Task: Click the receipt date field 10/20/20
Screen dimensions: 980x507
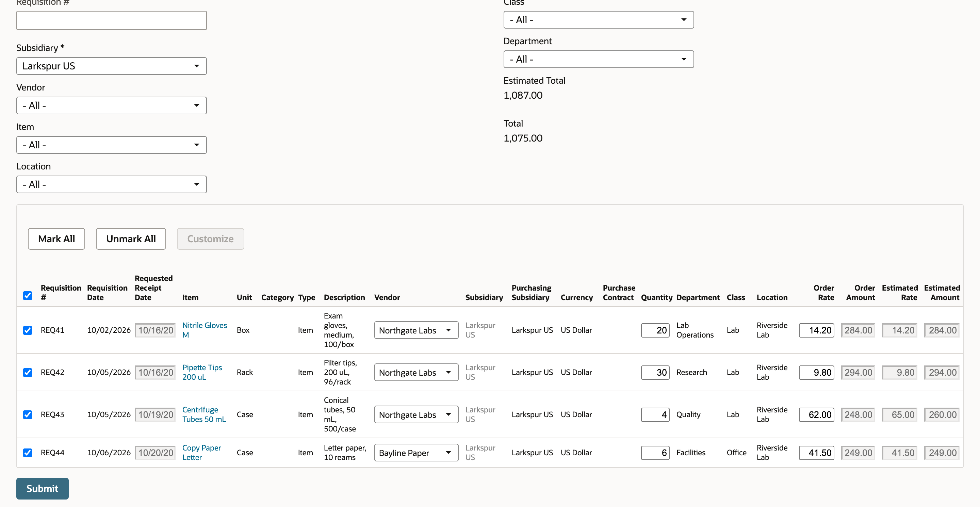Action: [x=155, y=453]
